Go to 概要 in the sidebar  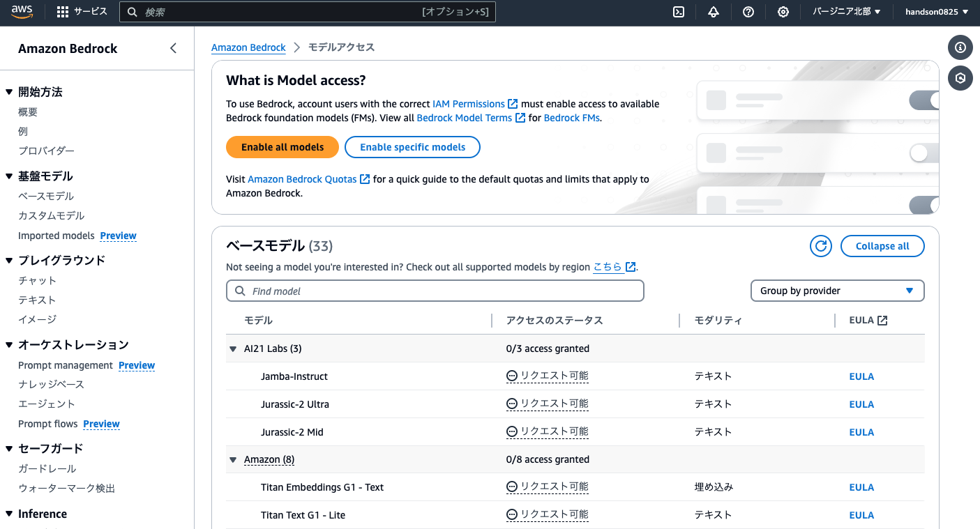pos(28,112)
